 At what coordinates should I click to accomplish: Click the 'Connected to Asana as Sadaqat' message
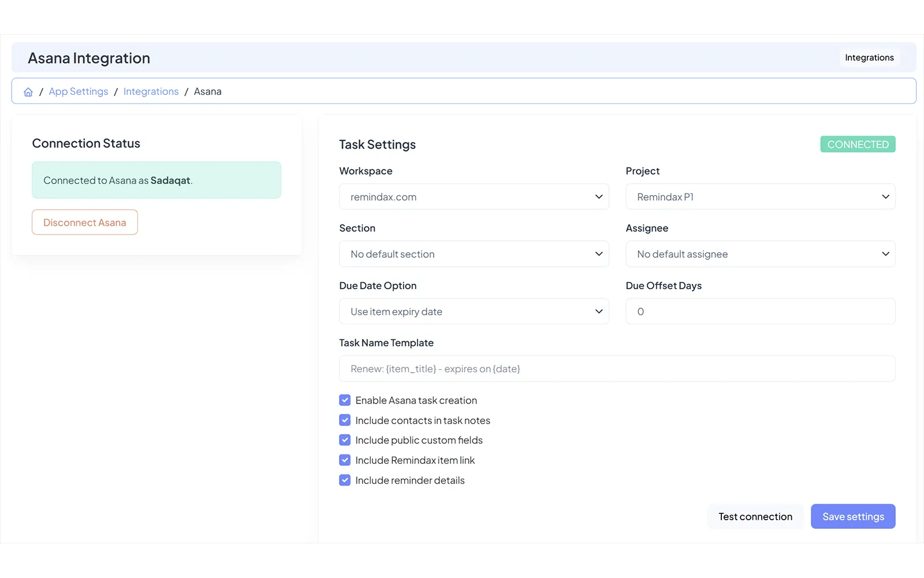click(157, 180)
